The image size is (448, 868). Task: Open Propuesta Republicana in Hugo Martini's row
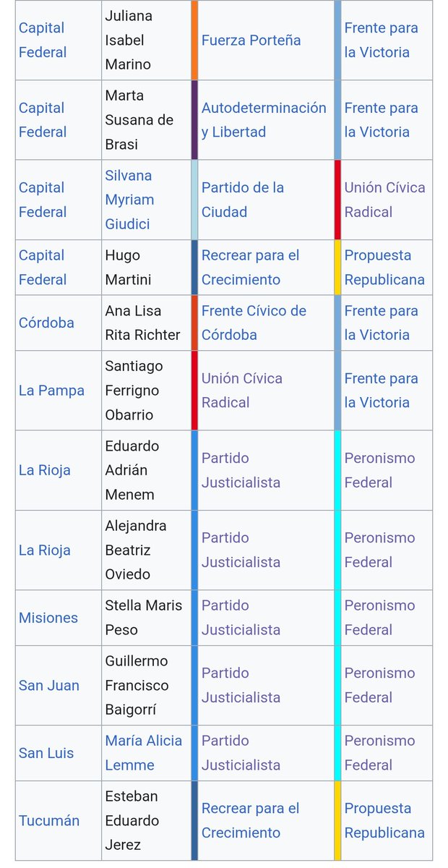pyautogui.click(x=384, y=268)
